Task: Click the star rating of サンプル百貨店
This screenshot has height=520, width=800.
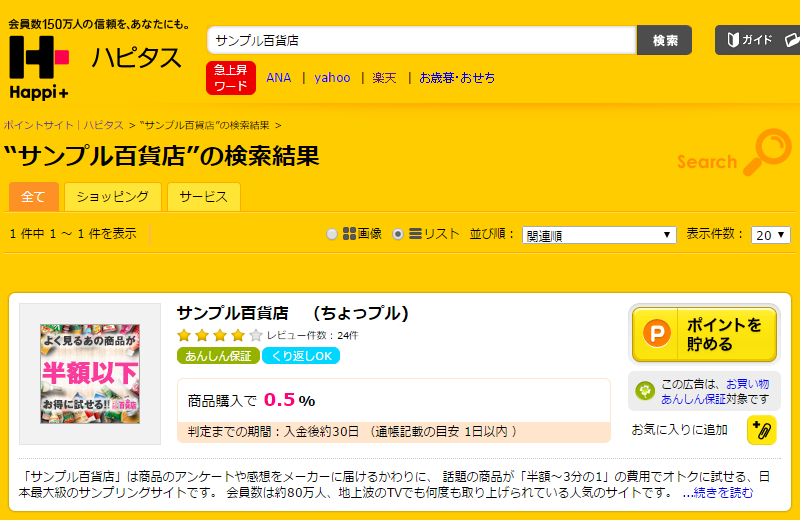Action: [x=219, y=335]
